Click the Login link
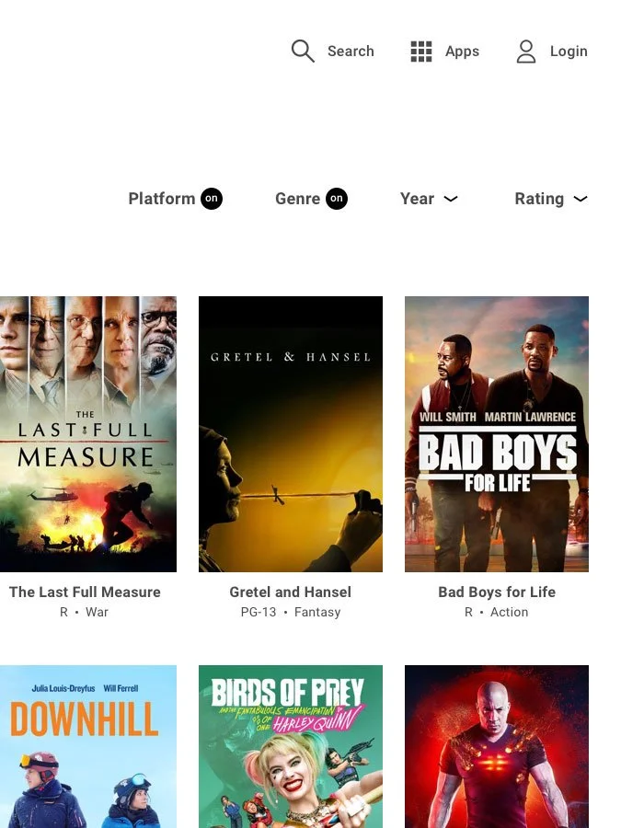644x828 pixels. 569,52
